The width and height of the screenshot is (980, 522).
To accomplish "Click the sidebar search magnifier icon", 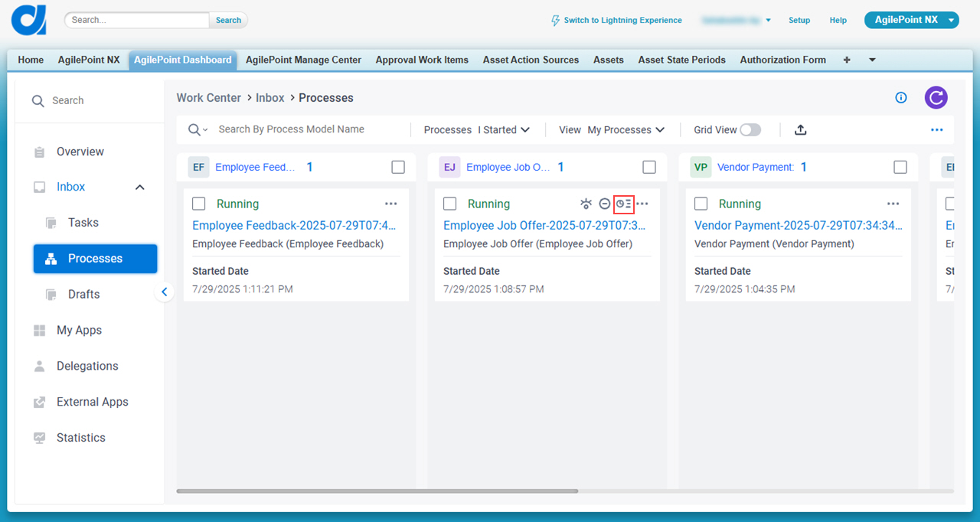I will tap(38, 101).
